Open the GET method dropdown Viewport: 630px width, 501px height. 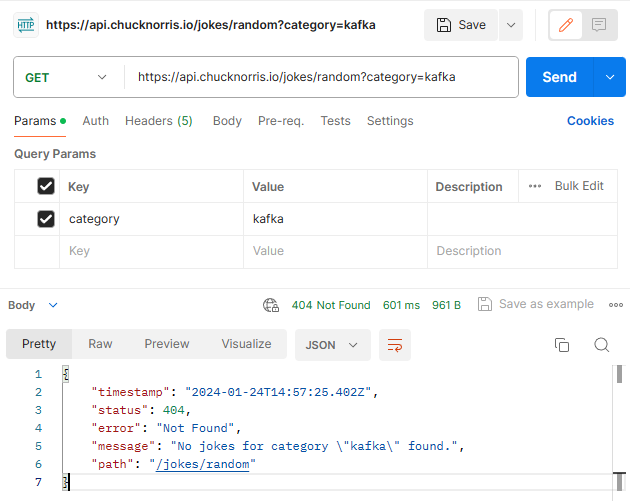pyautogui.click(x=65, y=77)
